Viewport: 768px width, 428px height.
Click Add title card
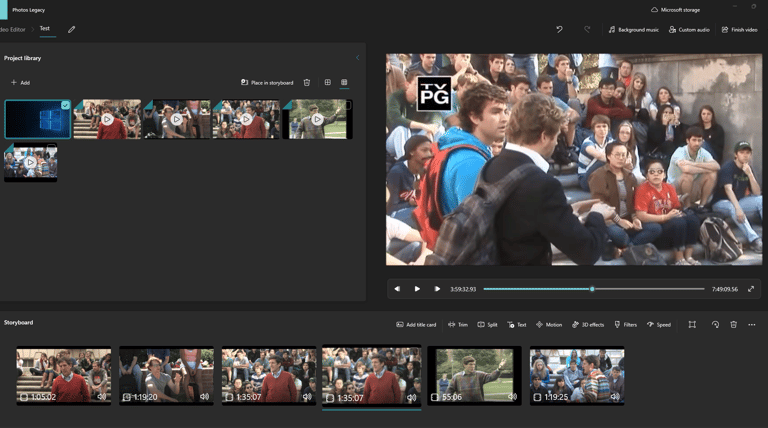416,325
